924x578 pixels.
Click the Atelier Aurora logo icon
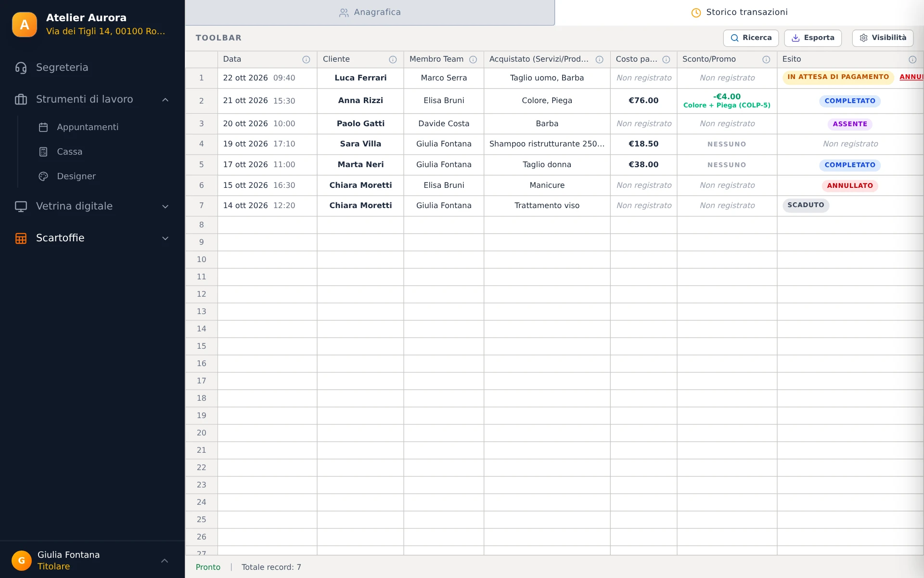coord(24,25)
